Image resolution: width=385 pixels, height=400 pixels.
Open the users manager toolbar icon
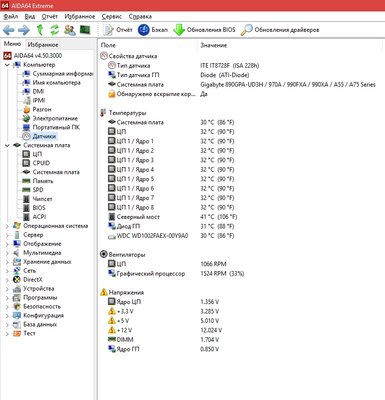click(70, 30)
